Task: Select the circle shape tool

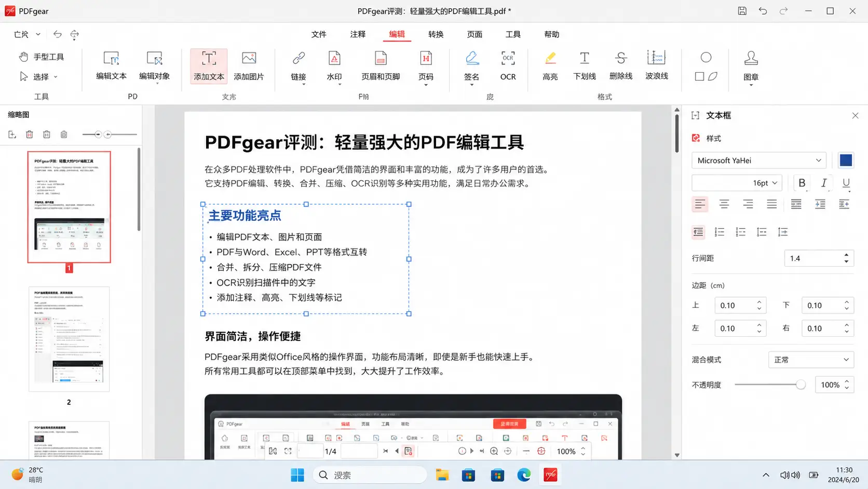Action: coord(706,57)
